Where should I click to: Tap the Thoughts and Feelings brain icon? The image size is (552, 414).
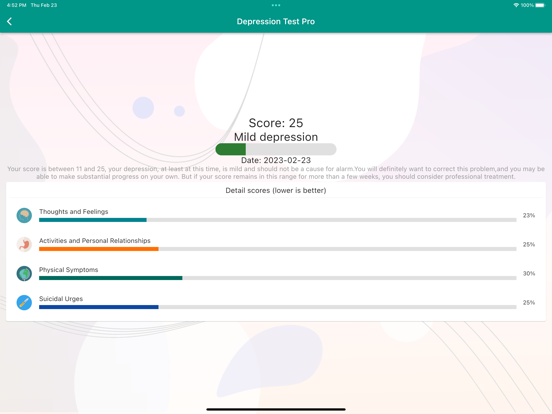[24, 215]
